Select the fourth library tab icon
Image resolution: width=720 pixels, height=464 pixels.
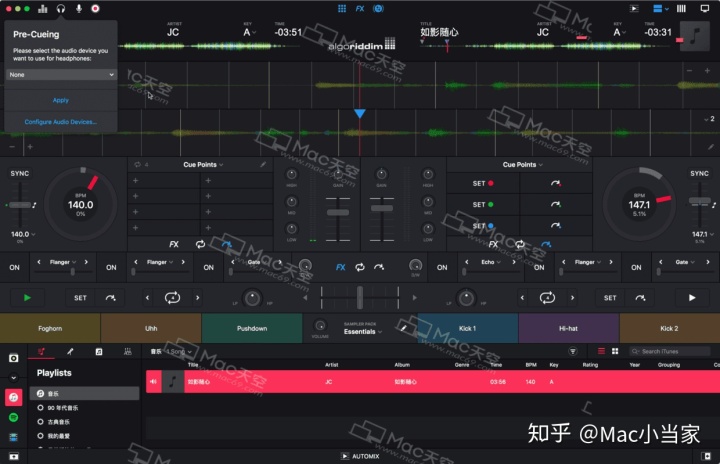128,351
